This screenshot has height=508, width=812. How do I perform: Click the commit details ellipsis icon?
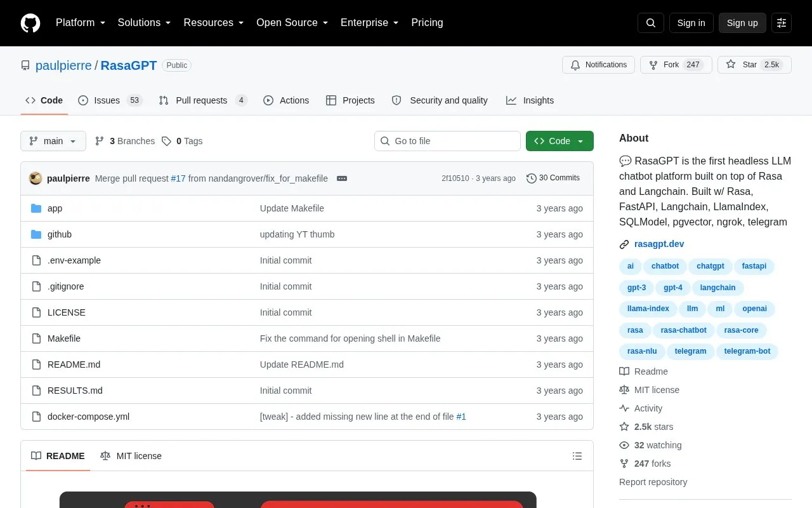[342, 178]
